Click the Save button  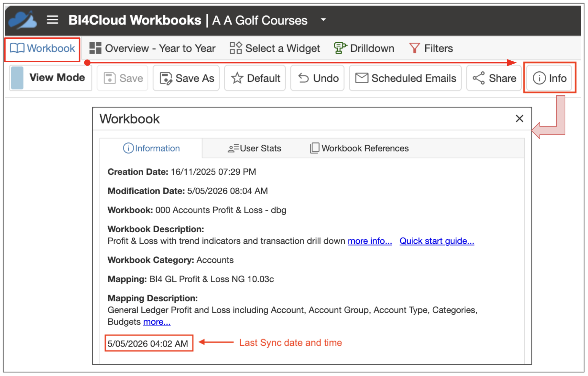pos(123,78)
